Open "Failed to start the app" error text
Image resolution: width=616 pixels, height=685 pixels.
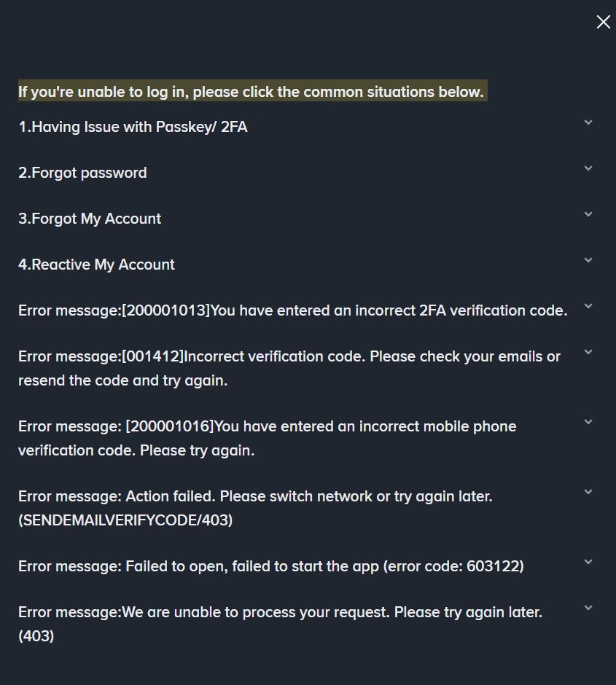click(270, 566)
